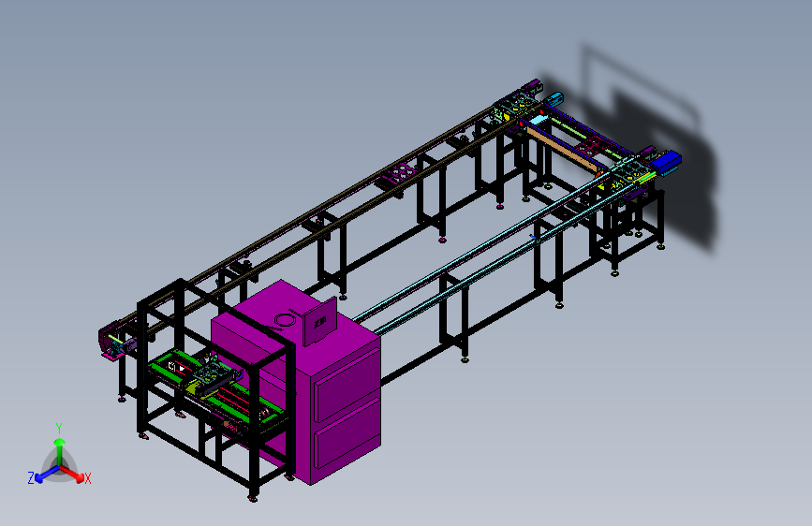The height and width of the screenshot is (526, 812).
Task: Click the blue Z axis of the orientation triad
Action: click(x=46, y=475)
